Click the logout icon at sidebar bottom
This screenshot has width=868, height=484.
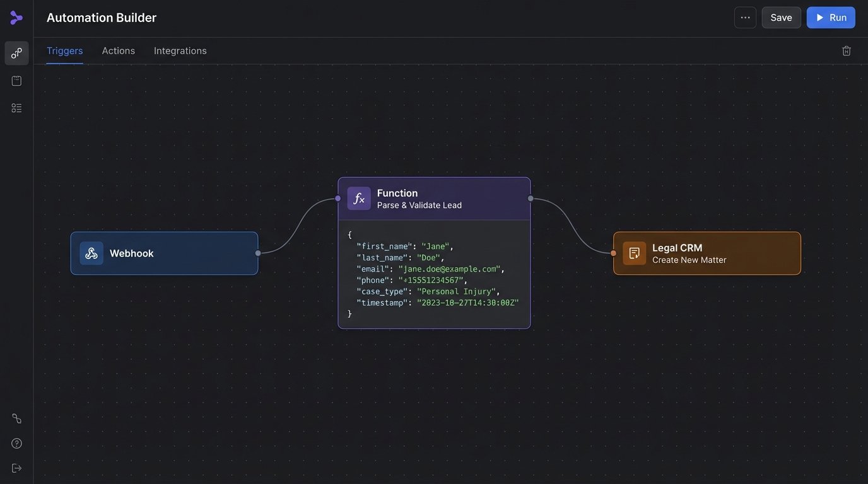pyautogui.click(x=16, y=468)
